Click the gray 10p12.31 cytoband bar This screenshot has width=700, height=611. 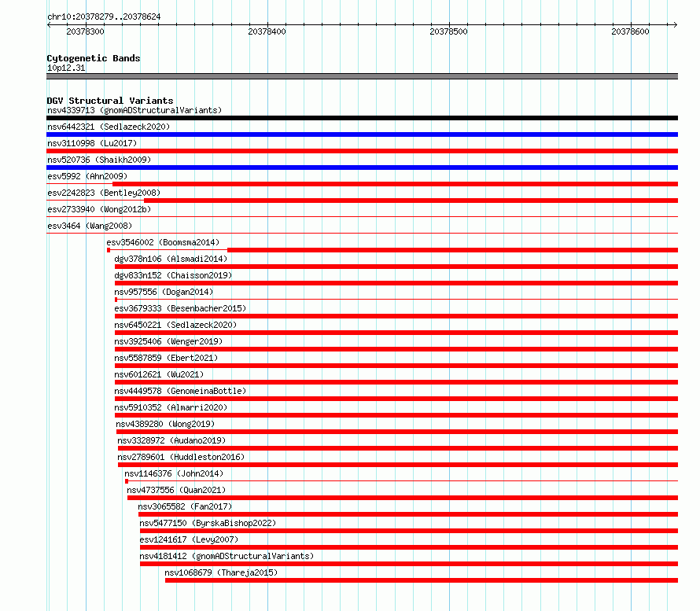pos(362,76)
